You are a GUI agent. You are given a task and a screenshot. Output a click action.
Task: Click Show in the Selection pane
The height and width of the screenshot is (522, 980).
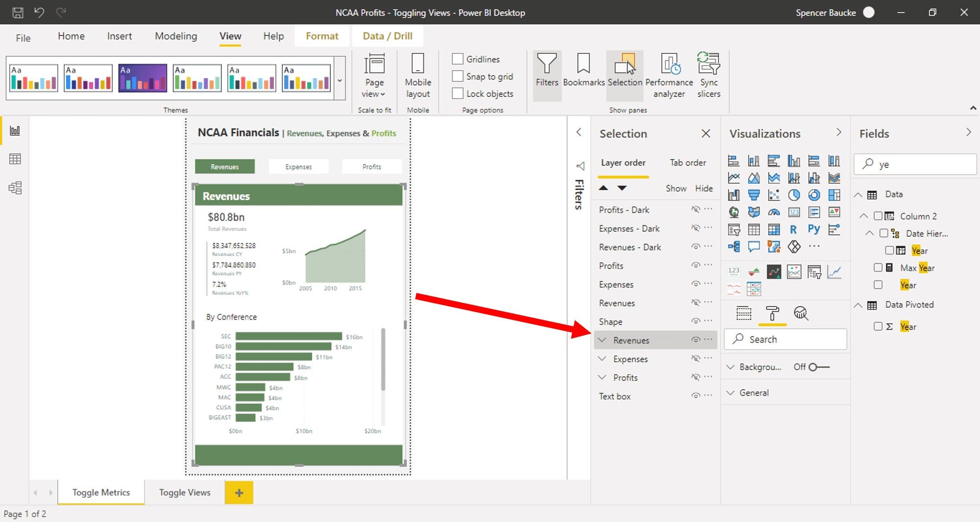coord(676,188)
